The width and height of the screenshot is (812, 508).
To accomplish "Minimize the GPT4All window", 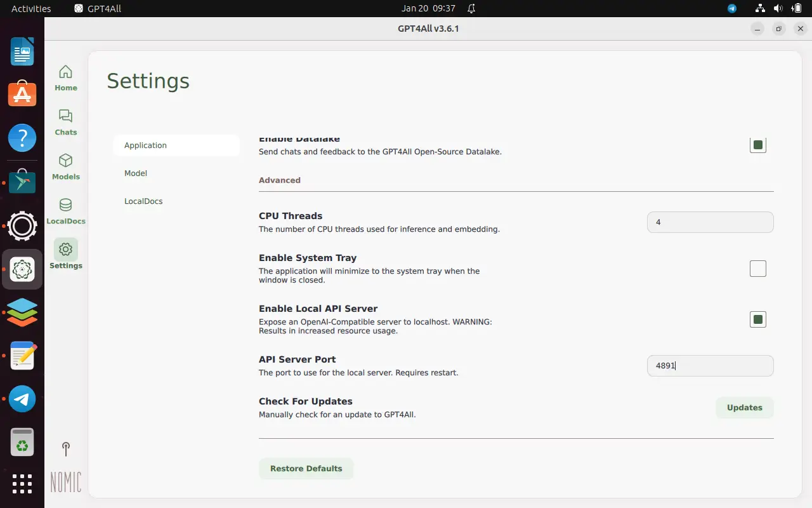I will click(x=757, y=29).
